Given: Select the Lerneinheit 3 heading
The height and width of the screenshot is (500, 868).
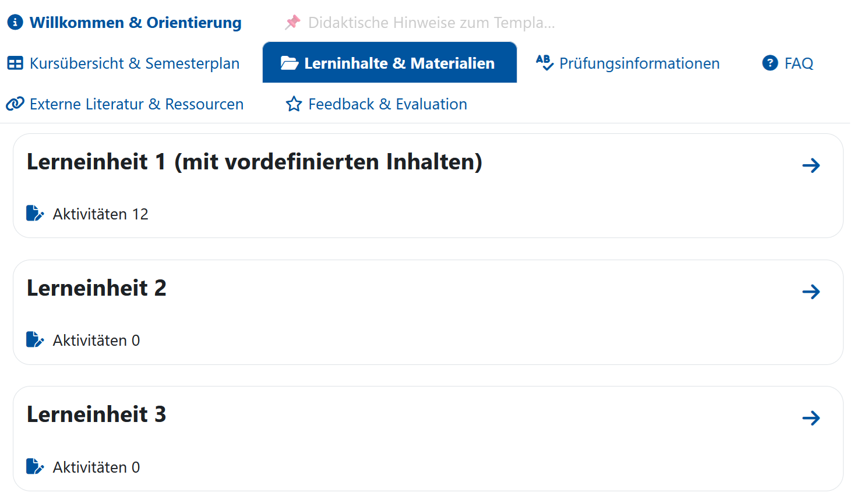Looking at the screenshot, I should coord(96,414).
